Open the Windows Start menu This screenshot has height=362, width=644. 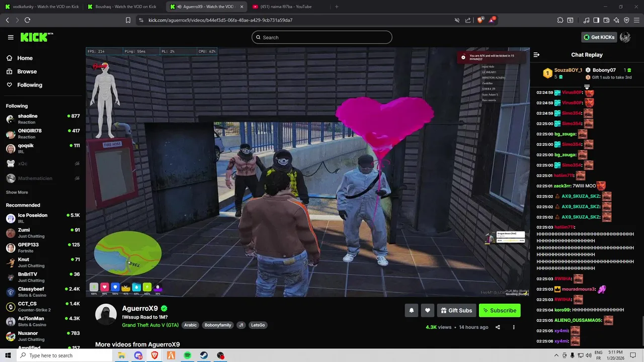[x=9, y=355]
